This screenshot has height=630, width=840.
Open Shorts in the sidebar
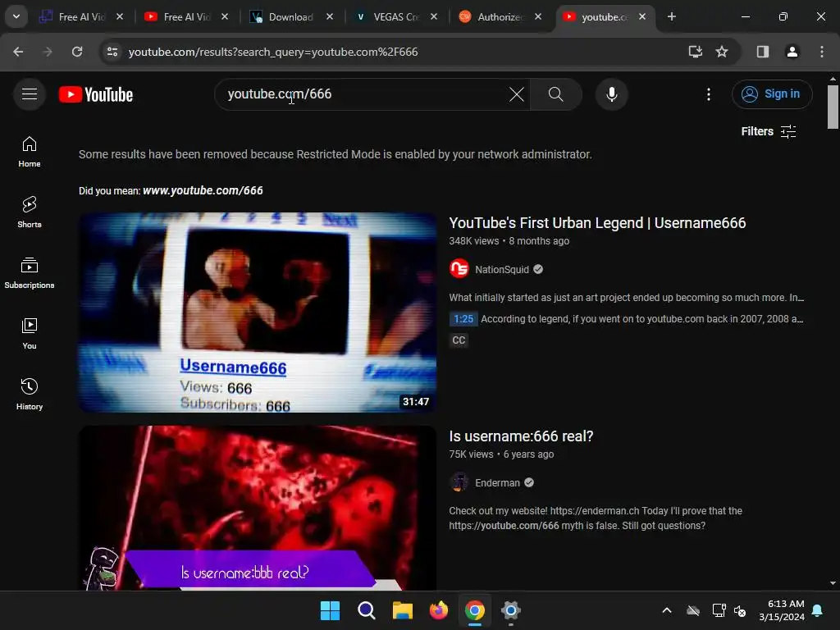coord(30,212)
